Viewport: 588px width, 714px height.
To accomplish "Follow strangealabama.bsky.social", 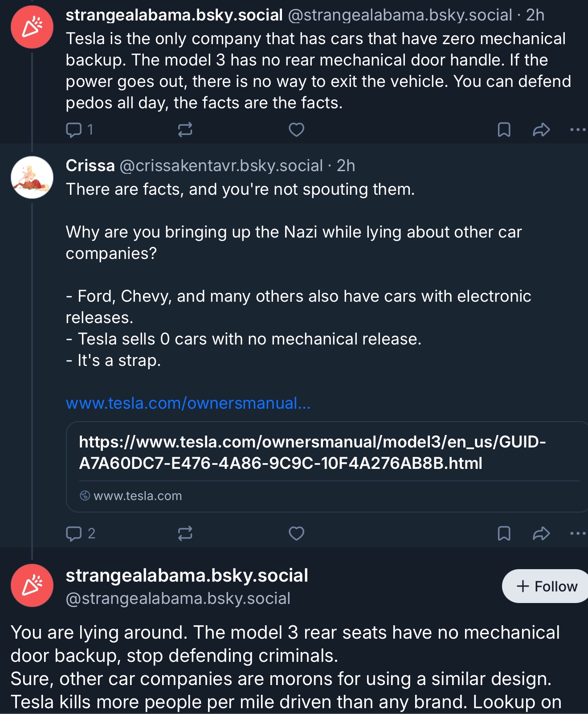I will click(547, 586).
